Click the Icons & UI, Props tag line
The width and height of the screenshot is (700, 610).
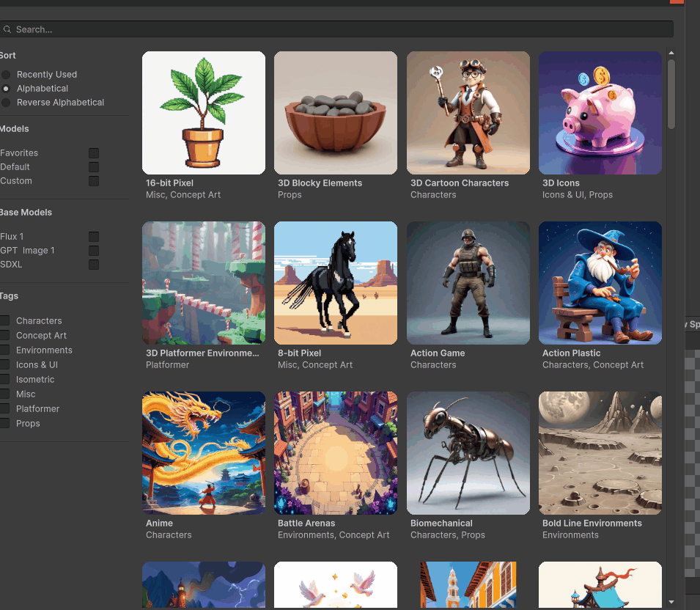(578, 195)
